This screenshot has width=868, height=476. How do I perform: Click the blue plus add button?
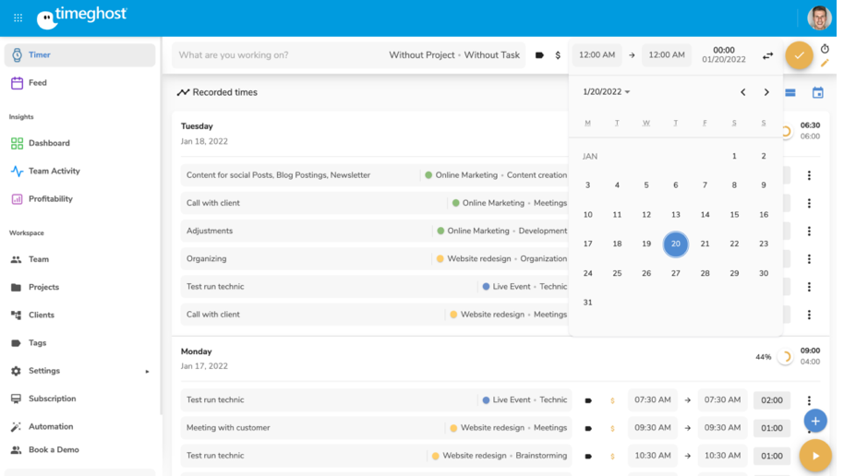pos(814,421)
